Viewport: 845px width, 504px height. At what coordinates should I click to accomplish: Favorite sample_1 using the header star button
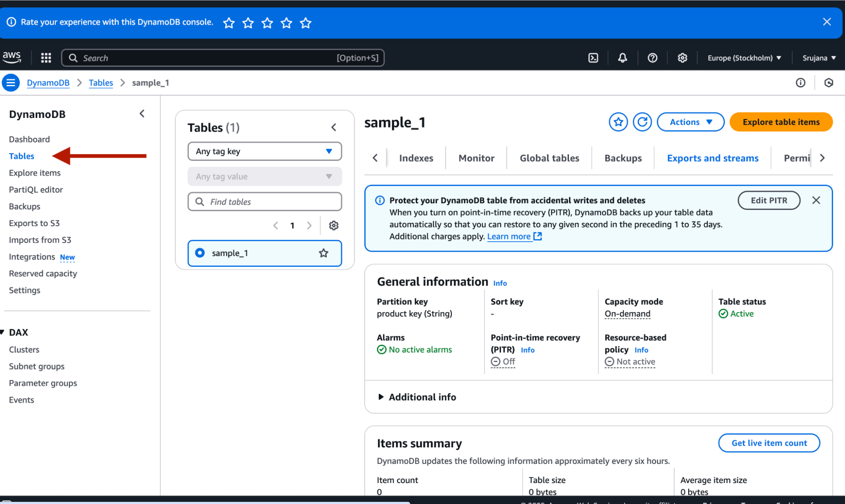pyautogui.click(x=618, y=122)
